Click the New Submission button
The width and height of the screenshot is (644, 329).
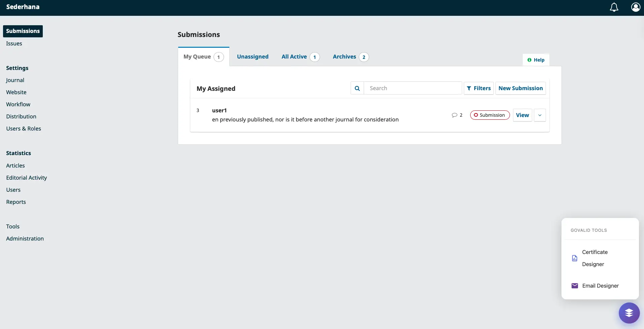tap(520, 88)
